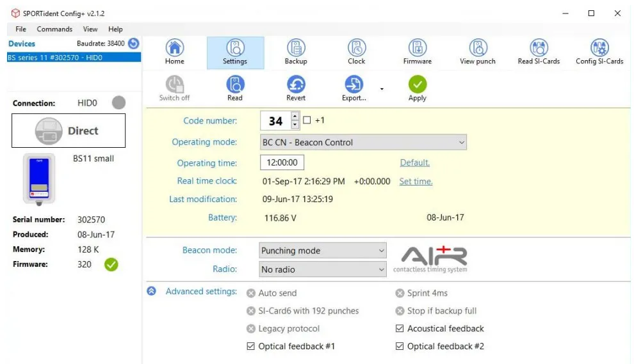Image resolution: width=634 pixels, height=364 pixels.
Task: Open the Commands menu
Action: tap(54, 29)
